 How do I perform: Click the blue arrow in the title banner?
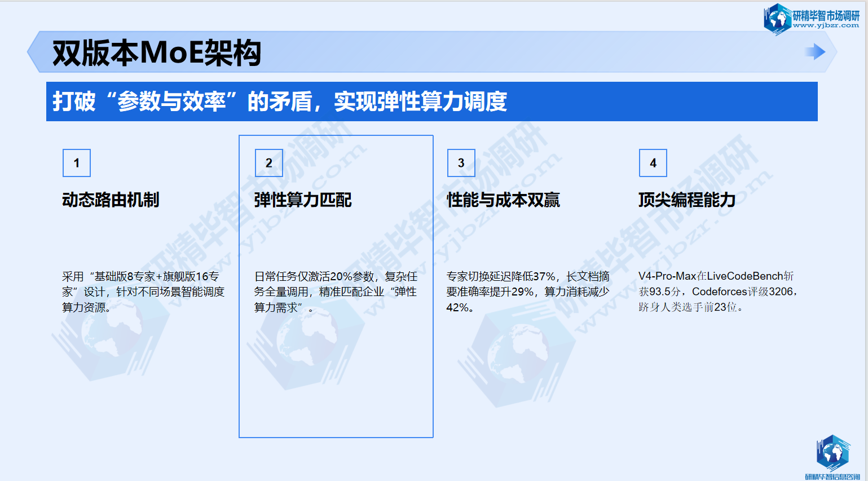tap(815, 52)
